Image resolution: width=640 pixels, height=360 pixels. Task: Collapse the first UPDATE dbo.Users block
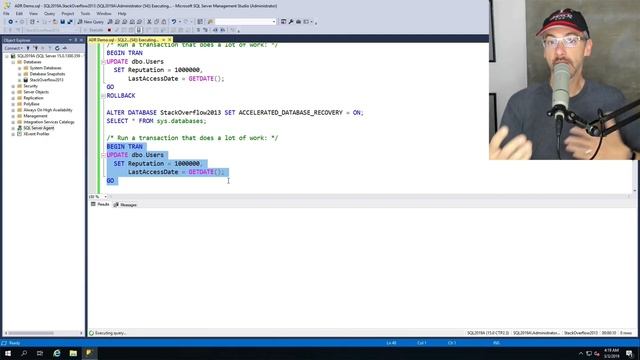pos(103,62)
